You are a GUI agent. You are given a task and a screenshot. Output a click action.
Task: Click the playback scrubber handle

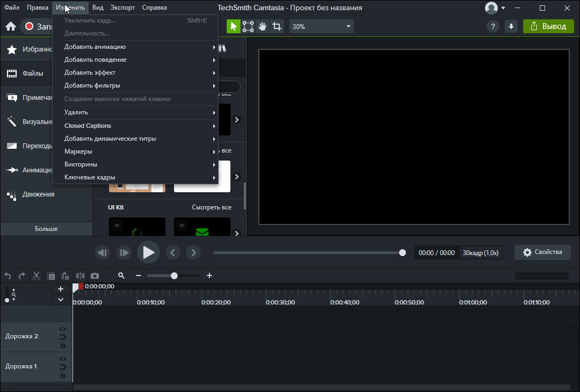[402, 252]
